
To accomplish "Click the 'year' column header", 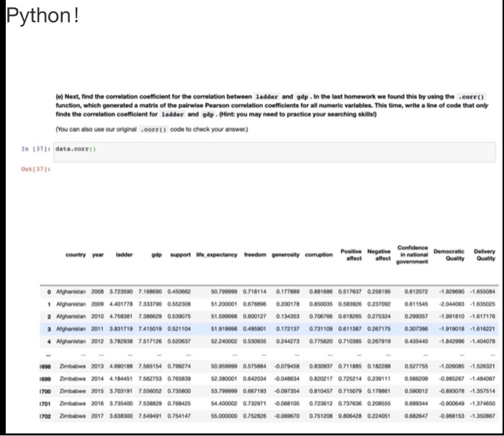I will 98,255.
